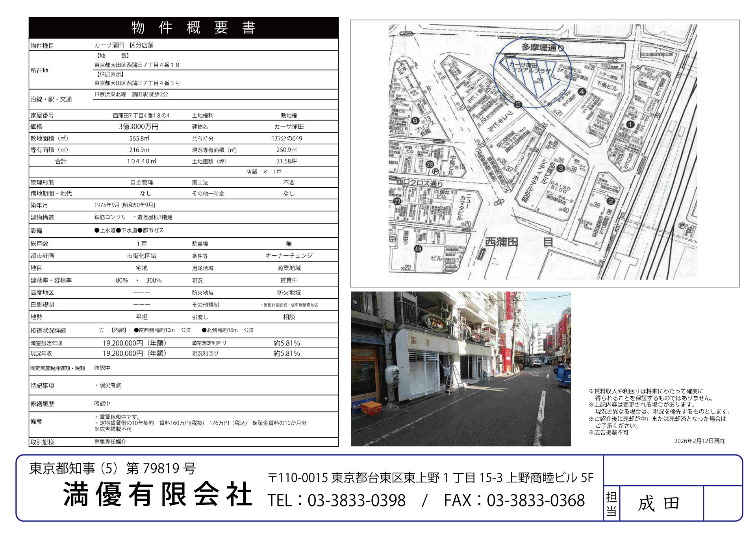Click the 土地面積 value "31.58坪"
The width and height of the screenshot is (756, 534).
(287, 161)
